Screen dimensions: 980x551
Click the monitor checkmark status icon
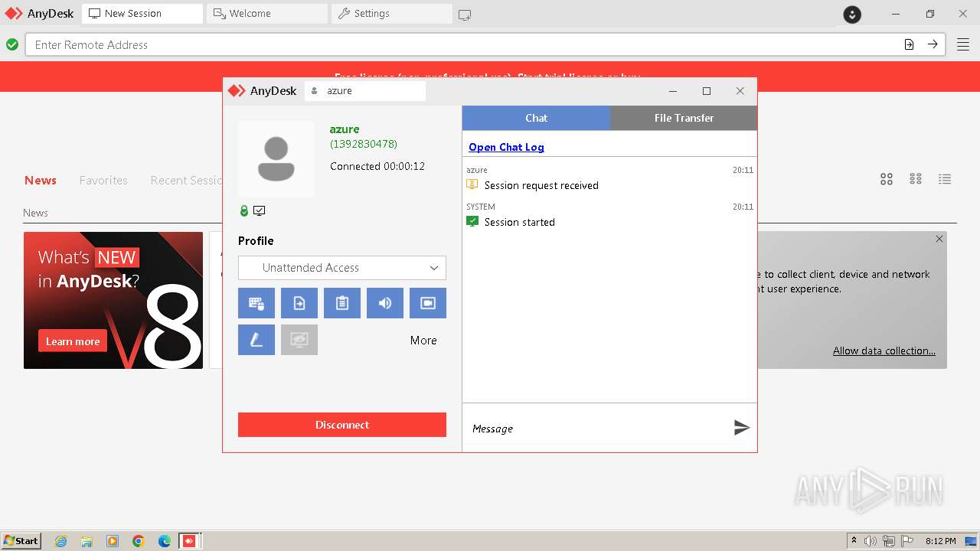coord(260,211)
